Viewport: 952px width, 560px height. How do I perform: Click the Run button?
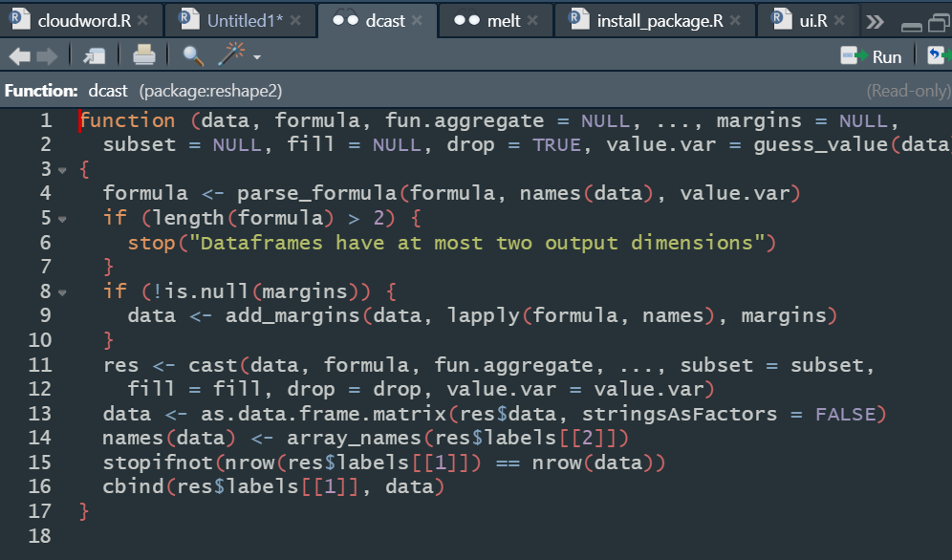tap(872, 56)
